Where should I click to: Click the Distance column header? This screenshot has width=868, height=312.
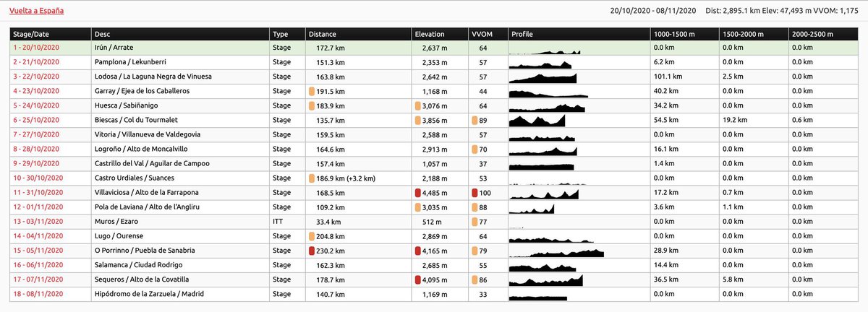tap(358, 34)
